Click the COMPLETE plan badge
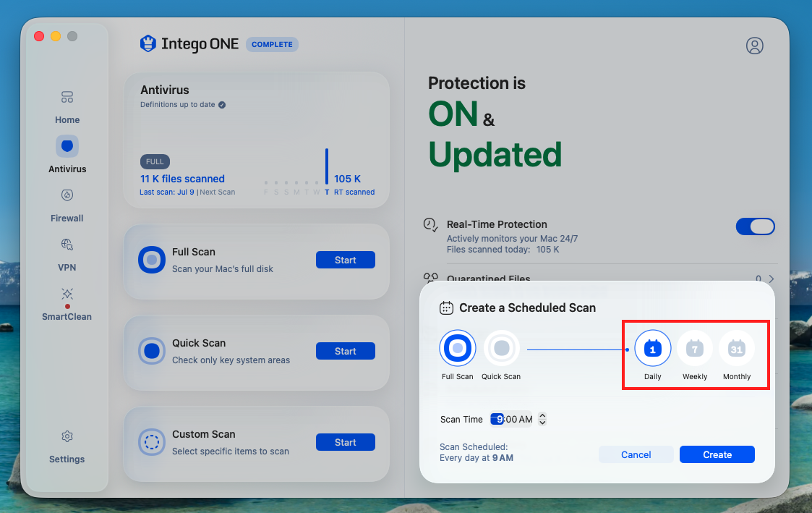Viewport: 812px width, 513px height. [x=272, y=45]
